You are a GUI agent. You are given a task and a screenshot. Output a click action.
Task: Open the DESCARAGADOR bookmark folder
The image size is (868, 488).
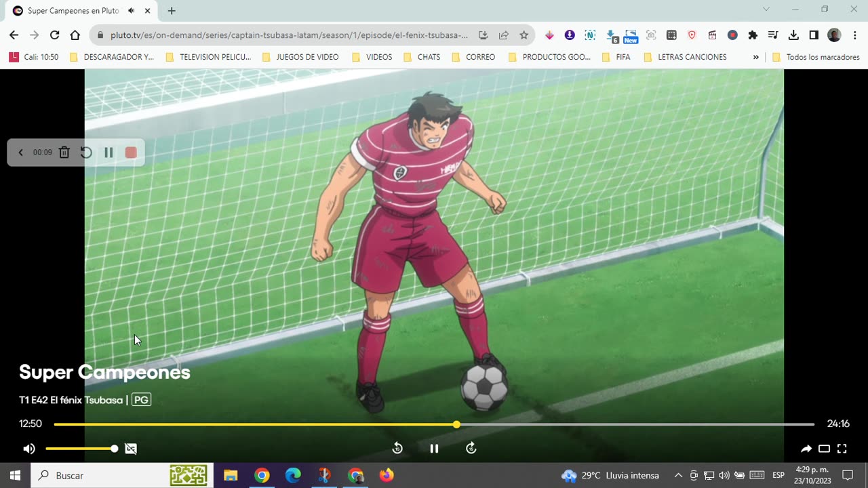pos(112,57)
